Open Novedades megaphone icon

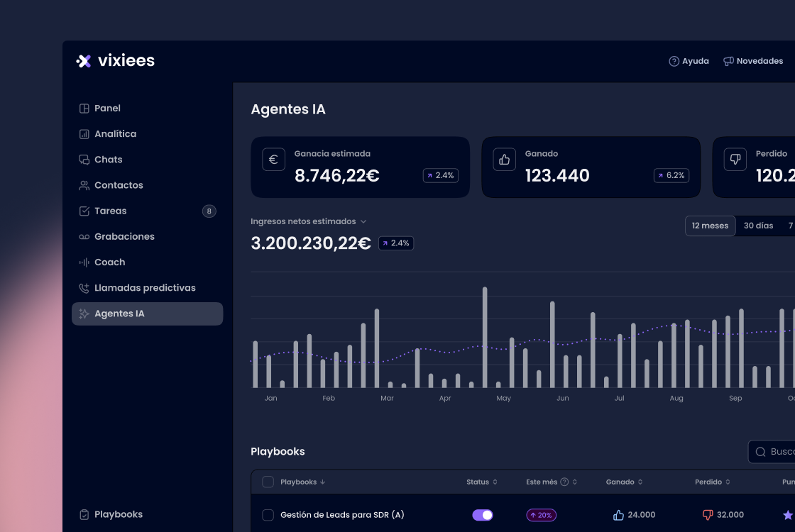[x=728, y=61]
